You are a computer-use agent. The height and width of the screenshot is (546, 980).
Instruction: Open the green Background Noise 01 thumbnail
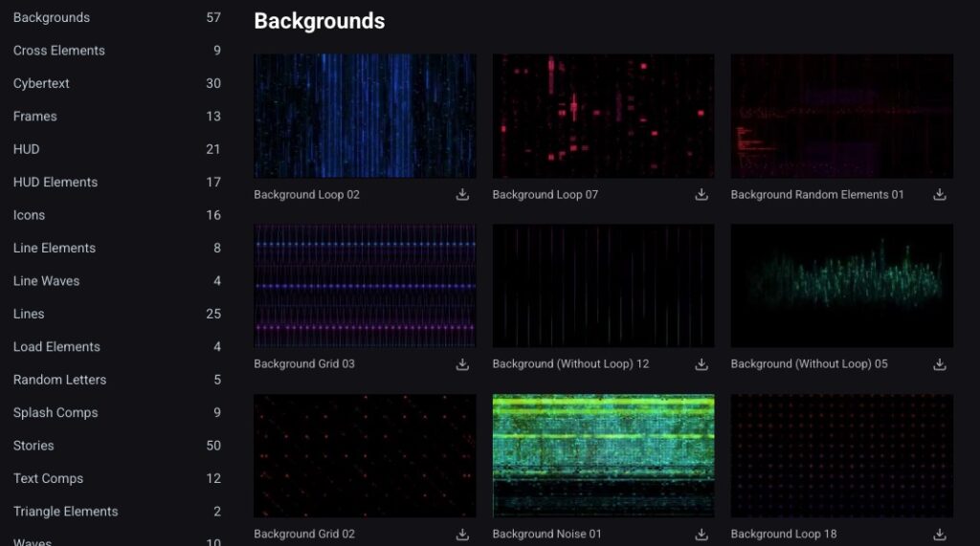point(603,456)
